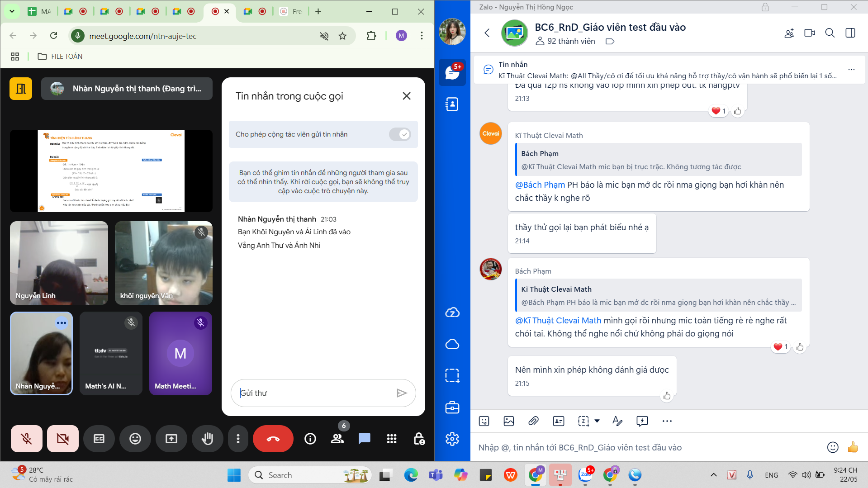Open the text formatting icon in Zalo
868x488 pixels.
coord(617,421)
